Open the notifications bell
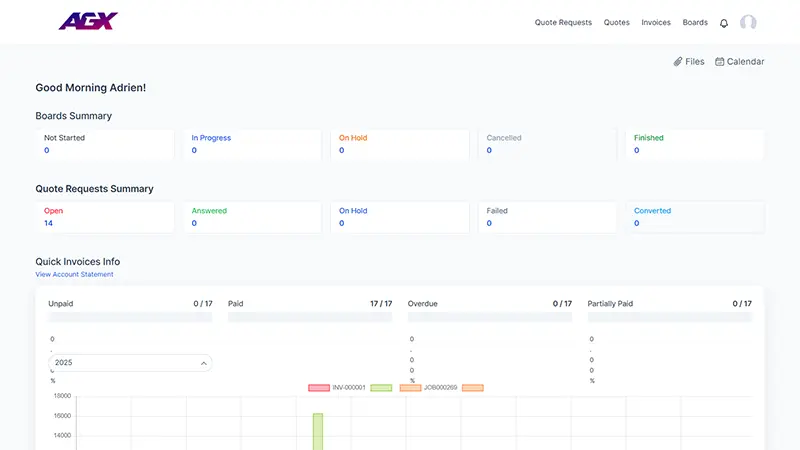The image size is (800, 450). coord(724,23)
